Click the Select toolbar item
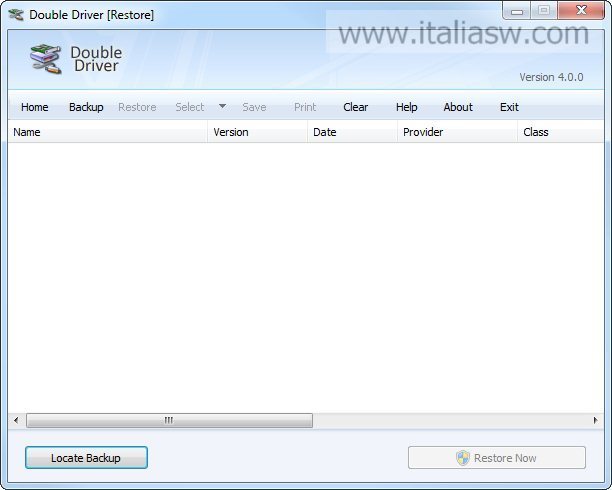The width and height of the screenshot is (612, 490). [190, 107]
